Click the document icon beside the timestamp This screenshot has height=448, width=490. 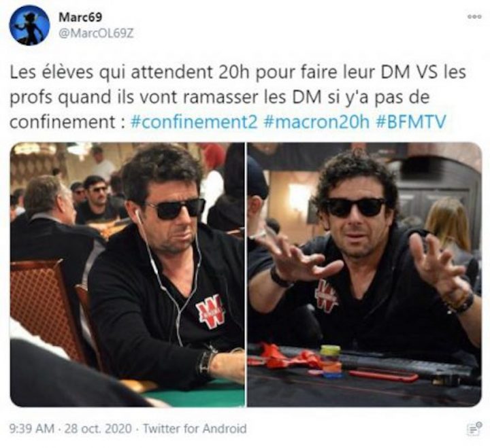474,428
